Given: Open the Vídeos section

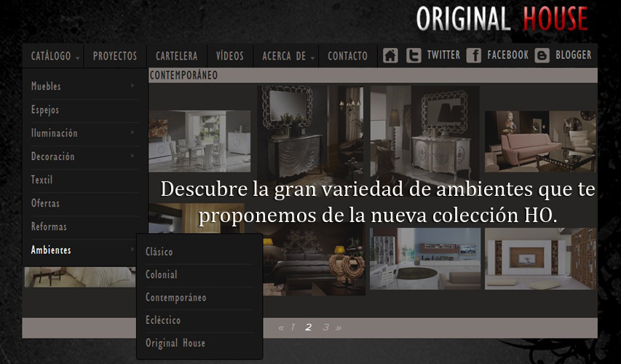Looking at the screenshot, I should (230, 56).
